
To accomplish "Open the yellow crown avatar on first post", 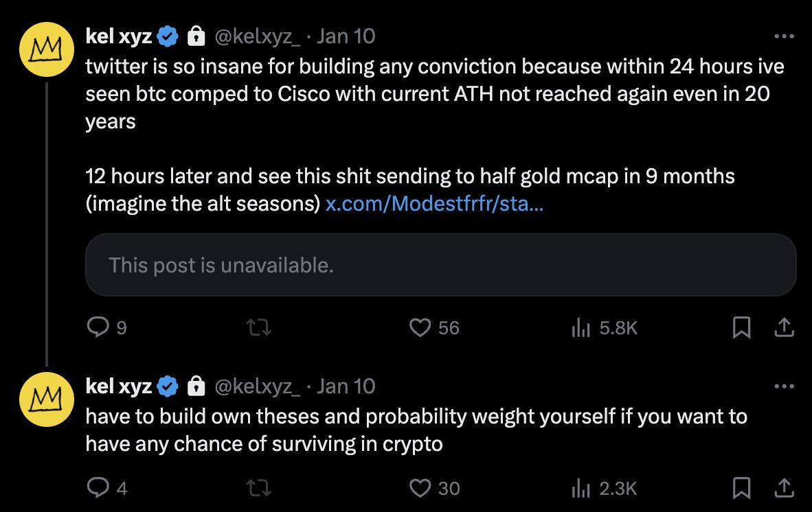I will coord(45,49).
